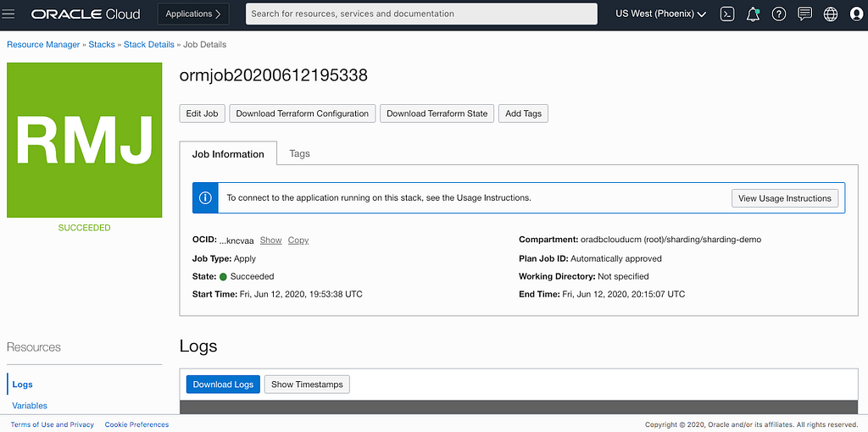The height and width of the screenshot is (432, 868).
Task: Click the Resources sidebar heading
Action: tap(34, 346)
